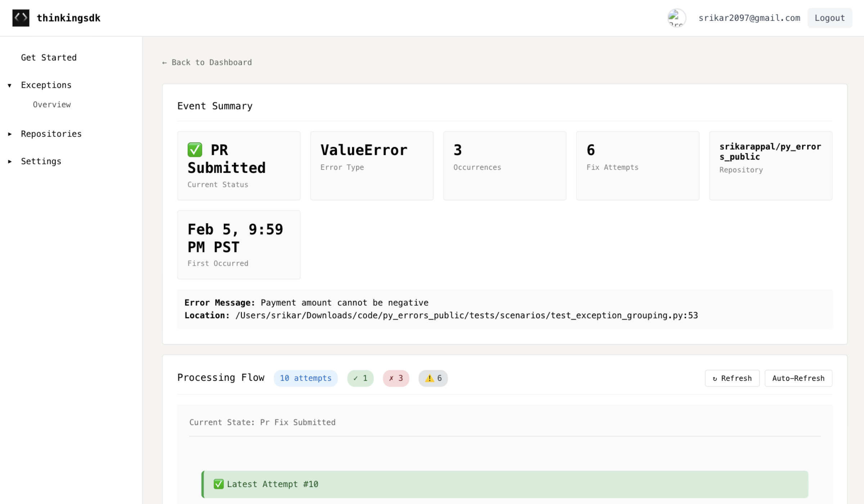The width and height of the screenshot is (864, 504).
Task: Click the checkmark icon on Latest Attempt #10
Action: coord(219,484)
